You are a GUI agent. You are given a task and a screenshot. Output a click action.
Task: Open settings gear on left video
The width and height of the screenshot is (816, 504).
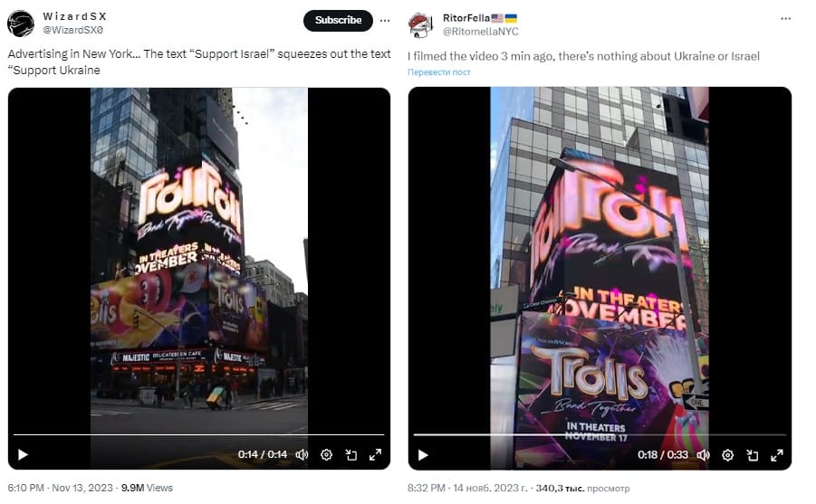coord(326,454)
